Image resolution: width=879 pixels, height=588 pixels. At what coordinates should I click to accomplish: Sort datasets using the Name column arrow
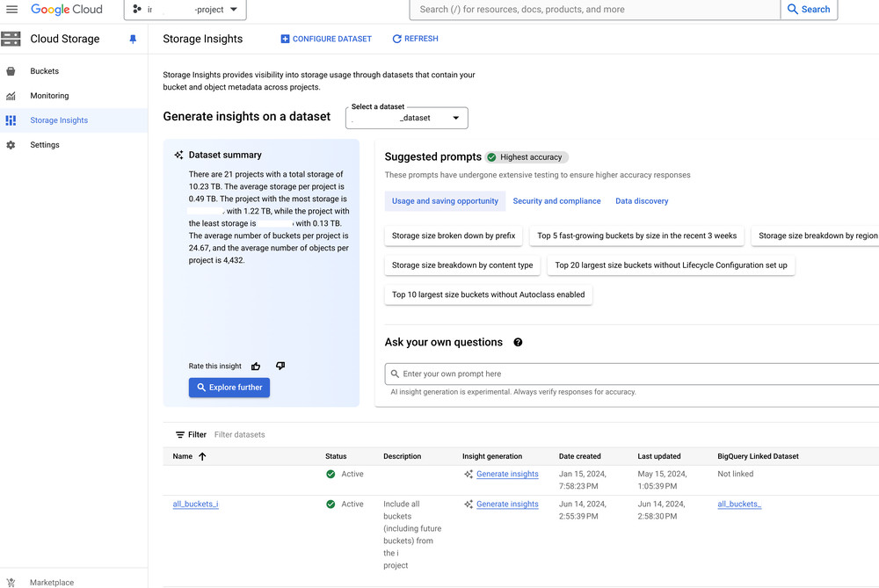point(202,457)
